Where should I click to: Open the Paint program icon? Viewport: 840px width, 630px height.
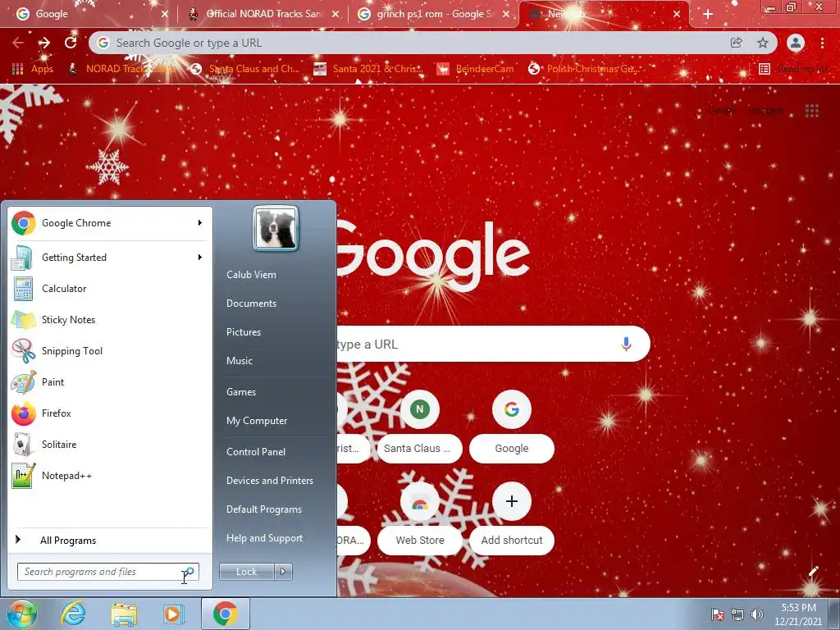[24, 382]
